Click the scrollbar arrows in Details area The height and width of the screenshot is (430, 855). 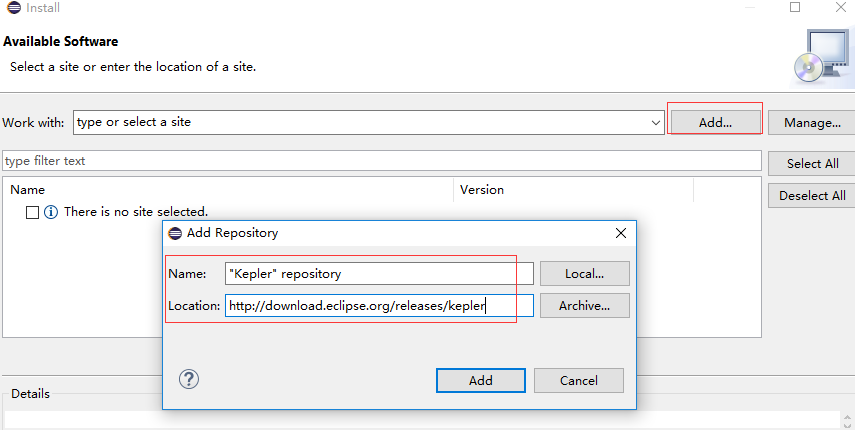click(847, 421)
